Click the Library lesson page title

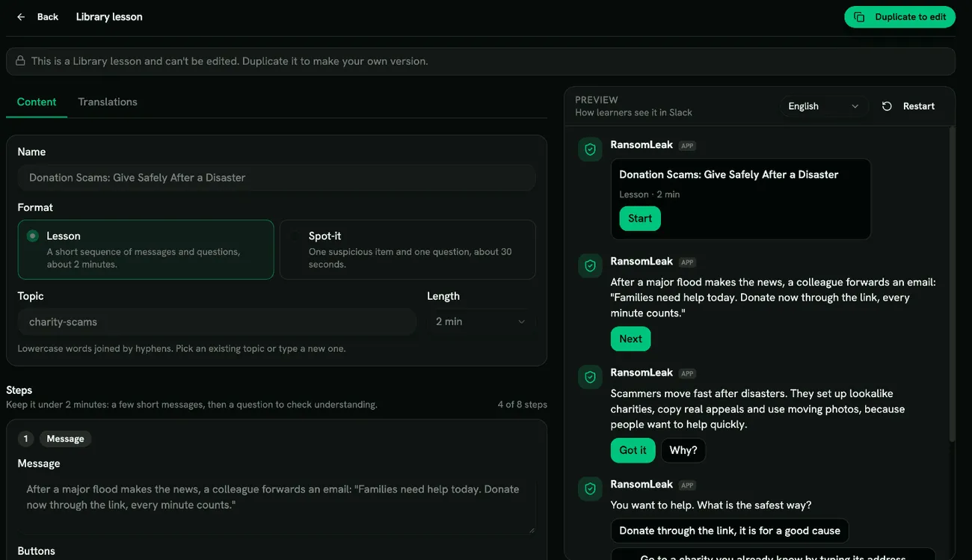(x=109, y=17)
